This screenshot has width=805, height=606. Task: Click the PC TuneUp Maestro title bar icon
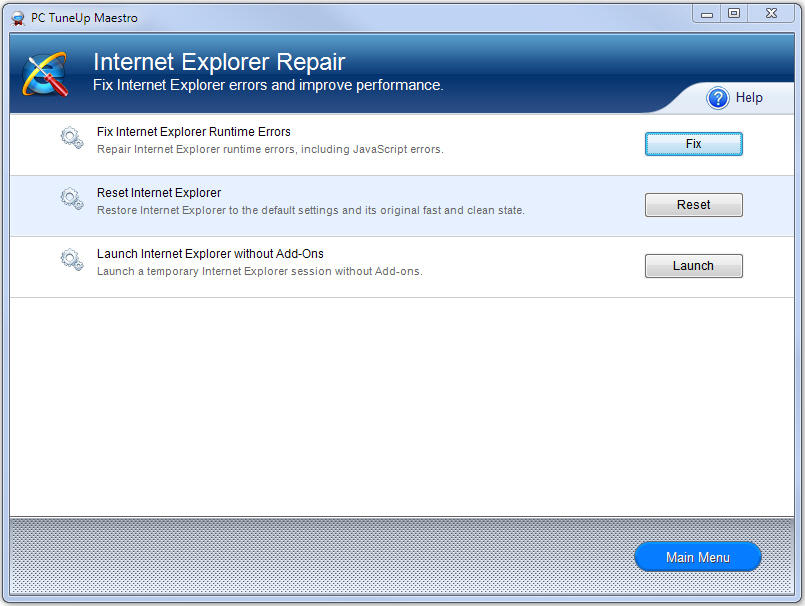[18, 18]
